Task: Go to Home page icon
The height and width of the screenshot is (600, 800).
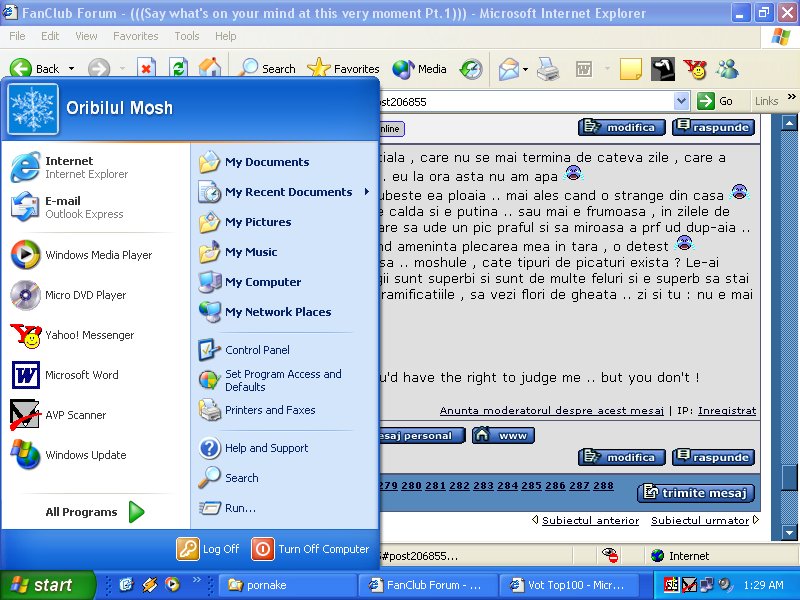Action: (x=210, y=67)
